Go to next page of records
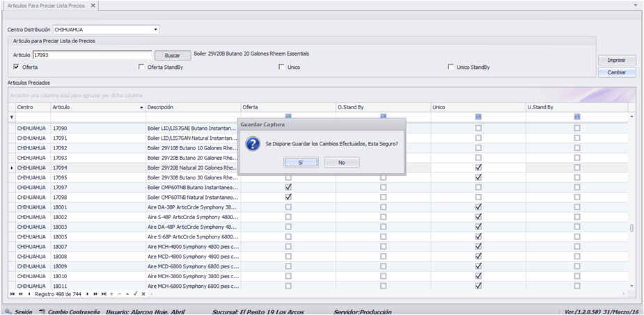 point(95,293)
